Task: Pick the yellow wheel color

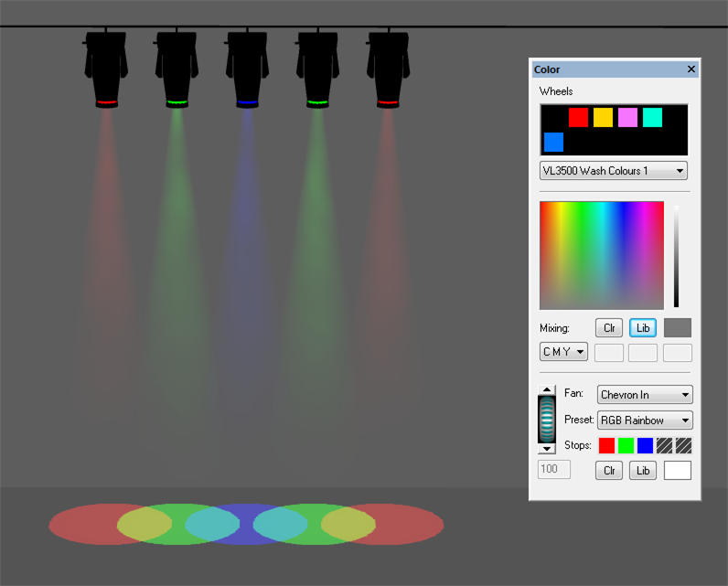Action: pos(603,117)
